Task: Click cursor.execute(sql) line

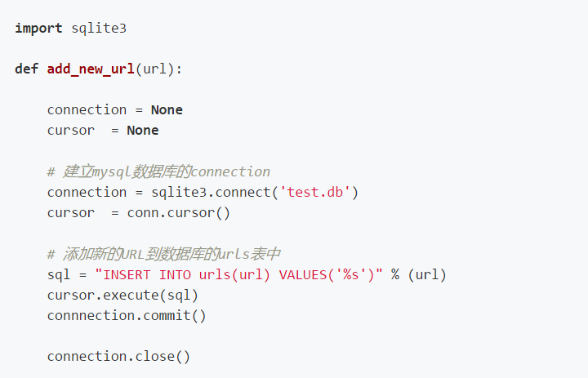Action: pos(122,296)
